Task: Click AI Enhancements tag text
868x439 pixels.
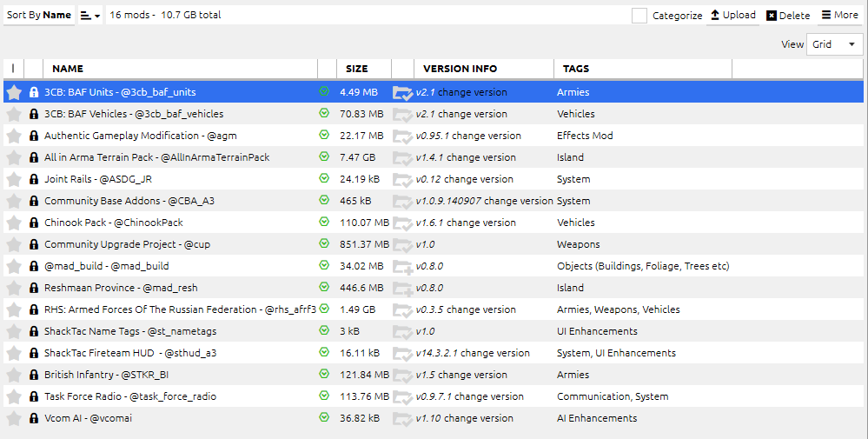Action: (597, 418)
